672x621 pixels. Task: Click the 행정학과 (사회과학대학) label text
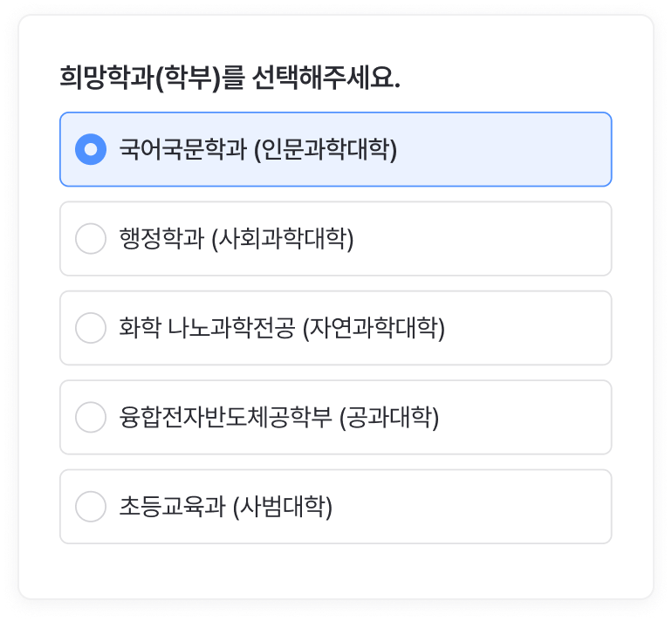(237, 239)
